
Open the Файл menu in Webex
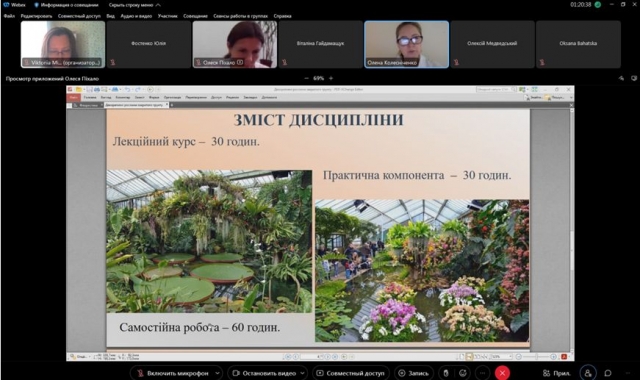(x=9, y=16)
